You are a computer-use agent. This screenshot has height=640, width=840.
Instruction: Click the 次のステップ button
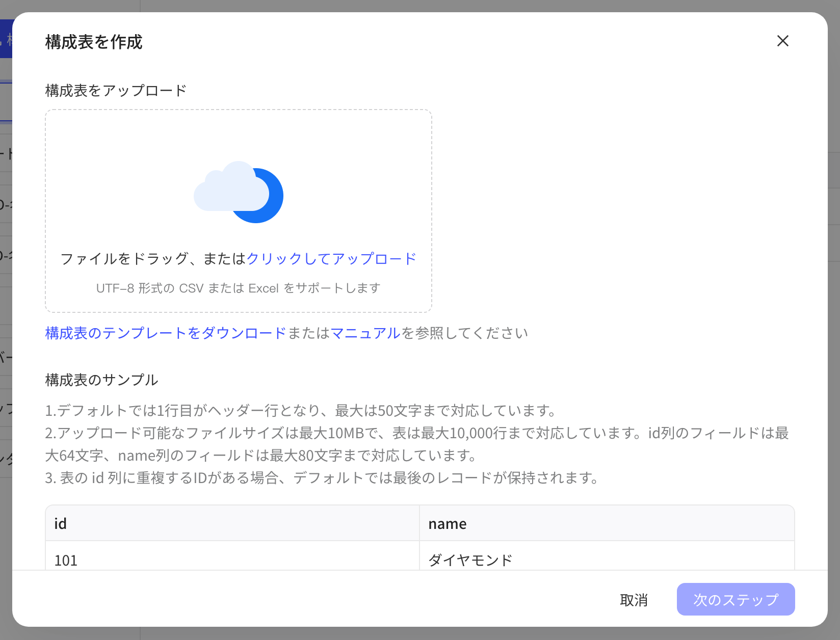[736, 599]
